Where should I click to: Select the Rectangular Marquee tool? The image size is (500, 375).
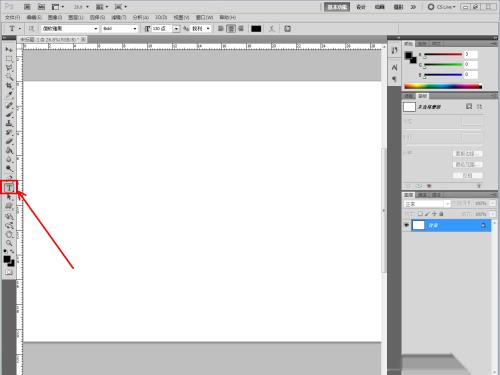[x=9, y=59]
